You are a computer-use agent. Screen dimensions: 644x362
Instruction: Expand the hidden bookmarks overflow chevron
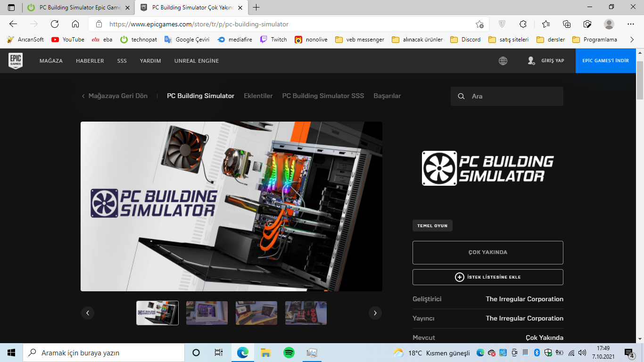point(632,40)
